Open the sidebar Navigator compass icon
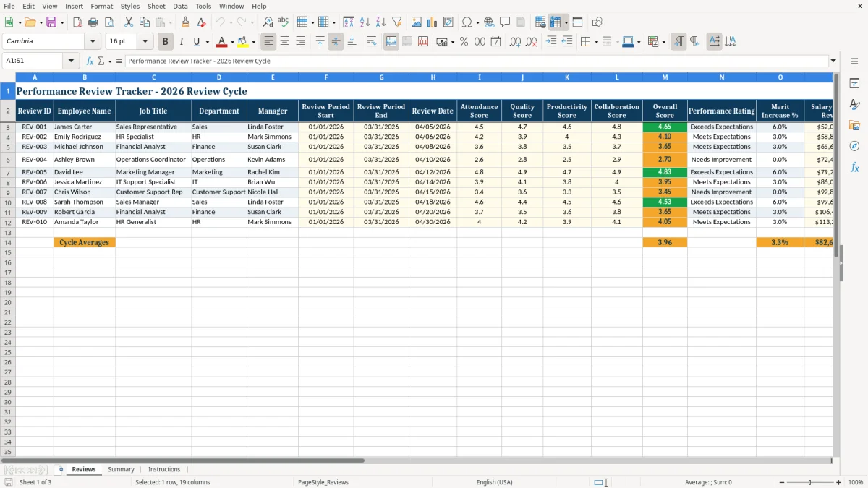Viewport: 868px width, 488px height. pos(854,146)
